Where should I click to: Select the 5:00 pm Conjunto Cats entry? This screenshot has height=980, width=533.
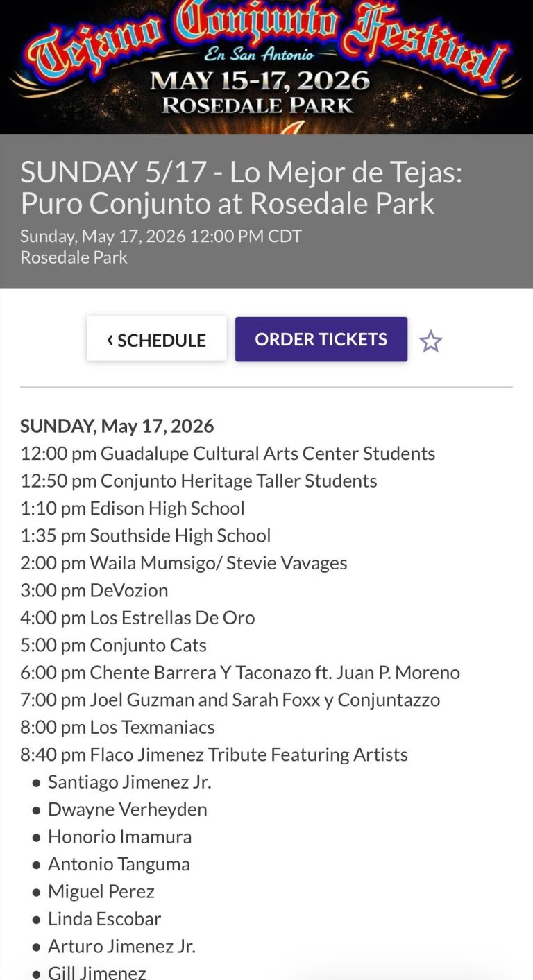coord(113,645)
